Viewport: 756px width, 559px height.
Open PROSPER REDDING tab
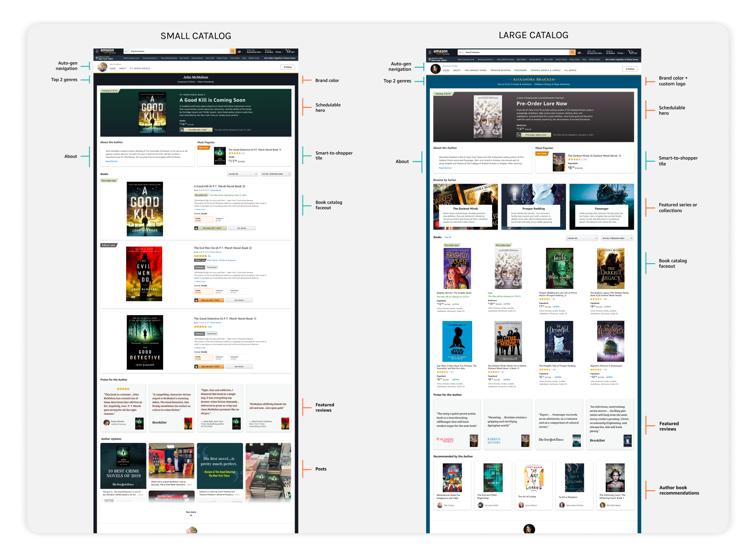[500, 70]
